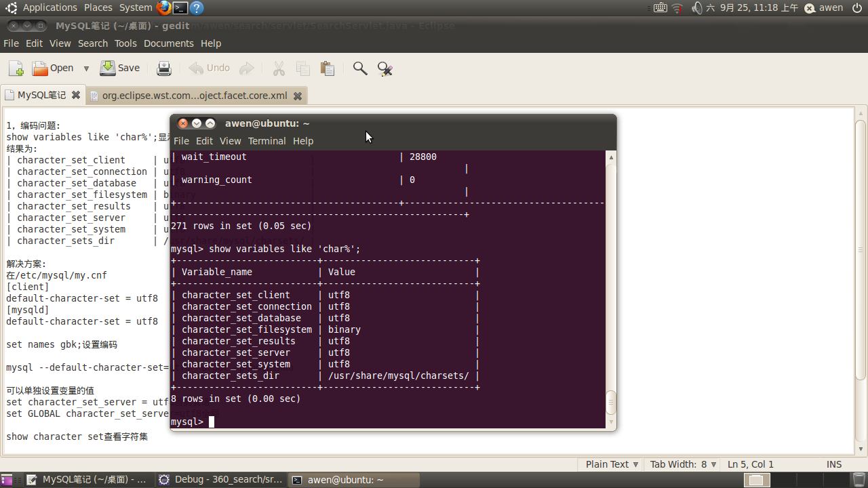Screen dimensions: 868x488
Task: Click the terminal's vertical scrollbar
Action: click(611, 289)
